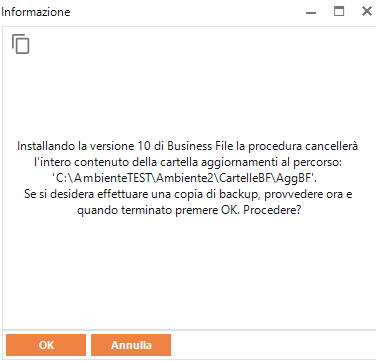Click the line 'l'intero contenuto della cartella aggiornamenti'
This screenshot has height=361, width=376.
tap(188, 162)
